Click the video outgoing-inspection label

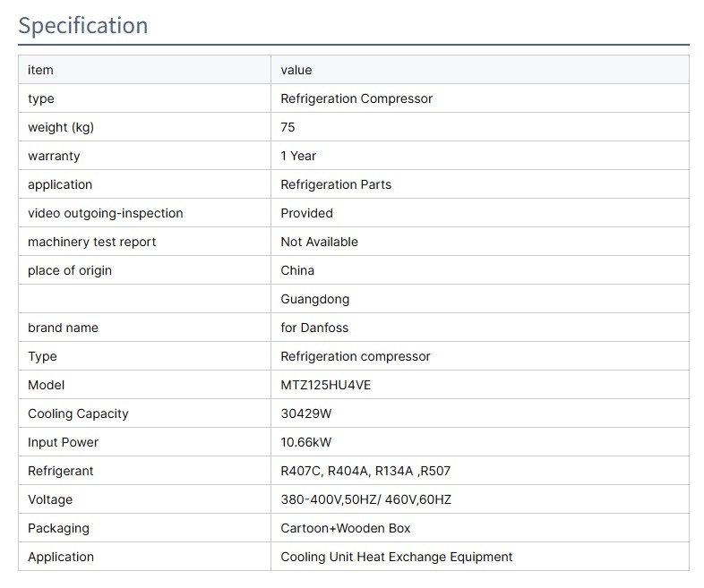coord(106,213)
